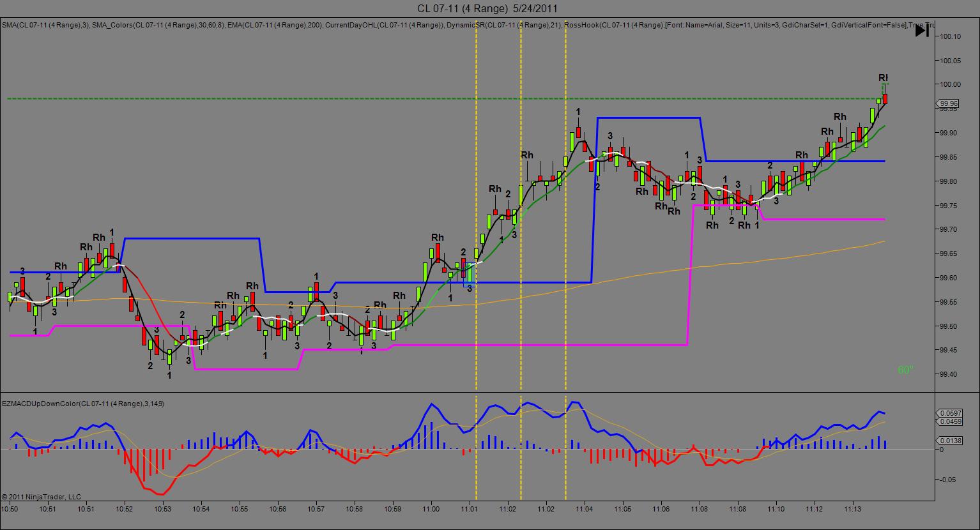
Task: Click the 10:59 time axis label
Action: tap(393, 509)
